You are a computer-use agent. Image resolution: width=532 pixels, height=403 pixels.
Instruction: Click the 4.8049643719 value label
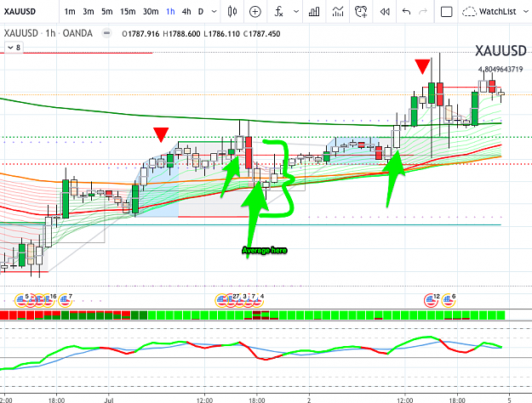point(501,69)
